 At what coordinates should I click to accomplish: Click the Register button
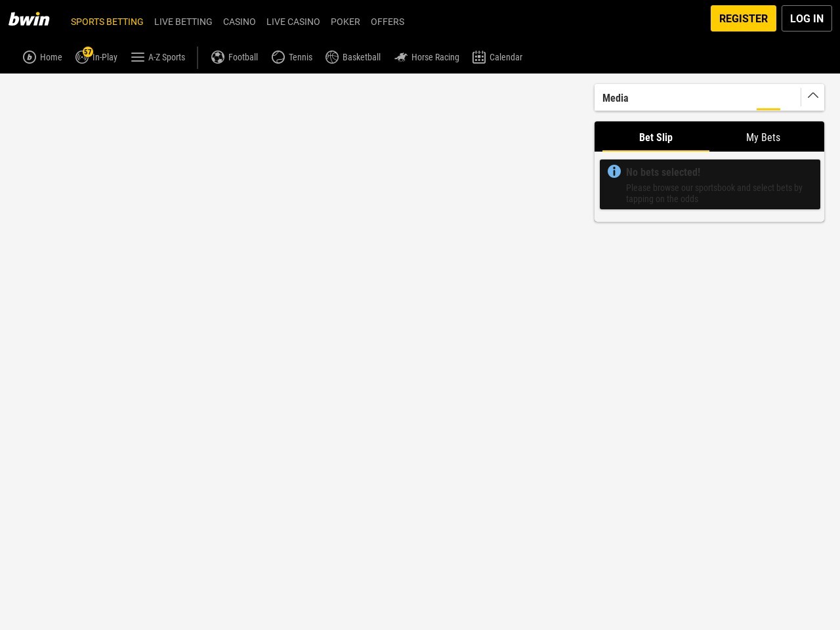click(x=744, y=18)
